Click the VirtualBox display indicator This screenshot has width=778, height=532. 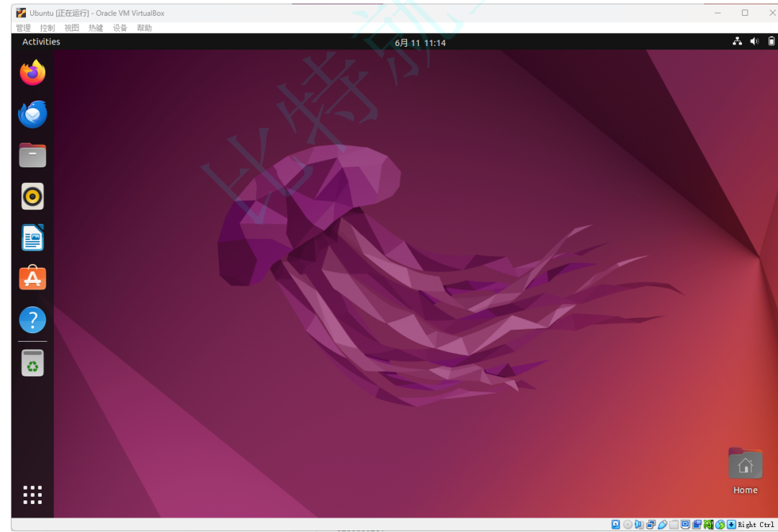(x=685, y=524)
